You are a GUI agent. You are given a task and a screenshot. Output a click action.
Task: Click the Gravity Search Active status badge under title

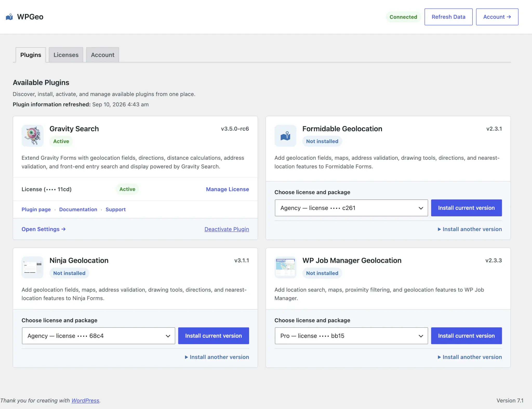(61, 141)
